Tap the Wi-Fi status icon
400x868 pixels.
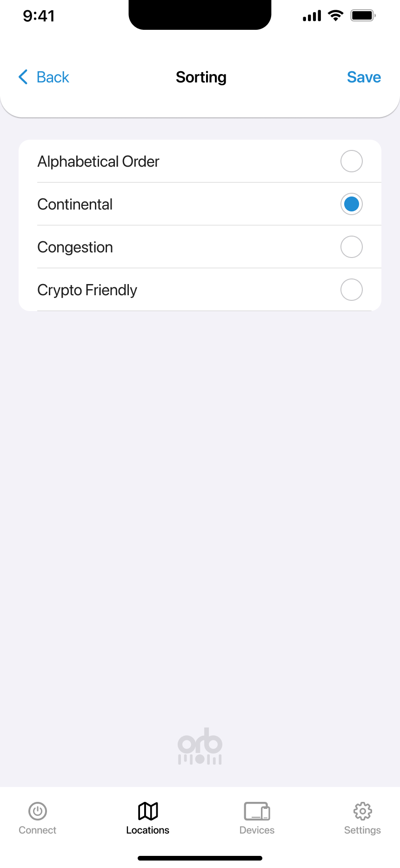(x=335, y=16)
